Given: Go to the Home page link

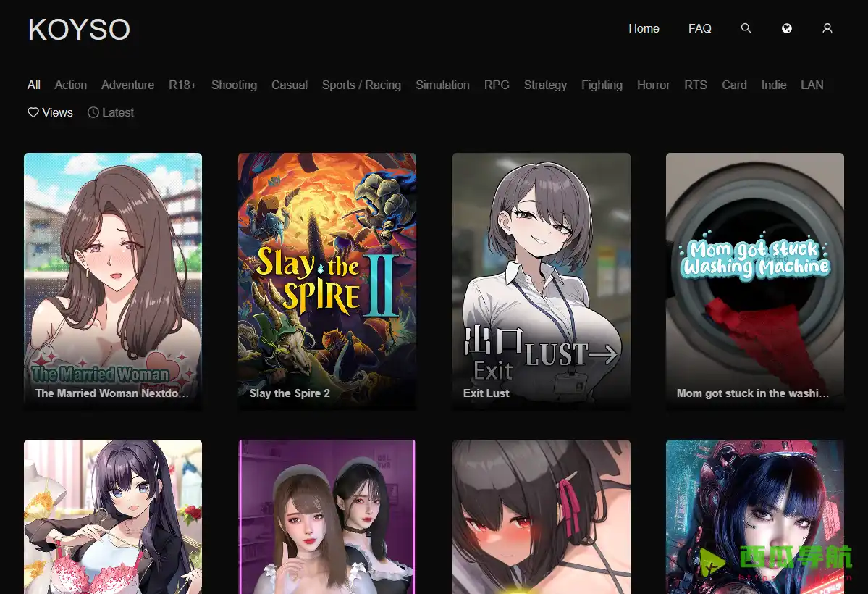Looking at the screenshot, I should pyautogui.click(x=644, y=28).
